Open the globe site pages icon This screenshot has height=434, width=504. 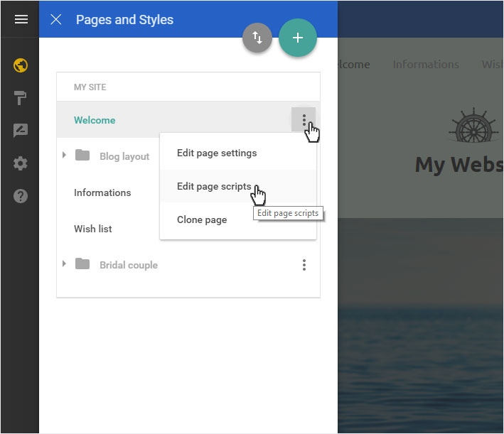[20, 65]
